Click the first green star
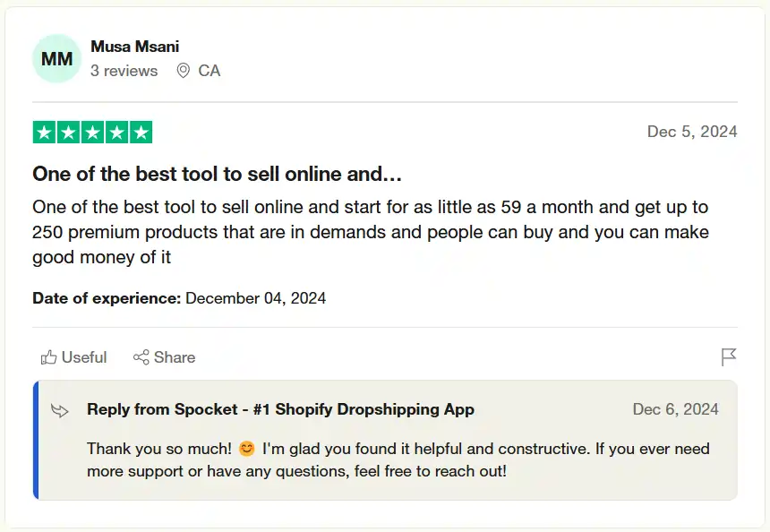Viewport: 770px width, 532px height. click(44, 133)
